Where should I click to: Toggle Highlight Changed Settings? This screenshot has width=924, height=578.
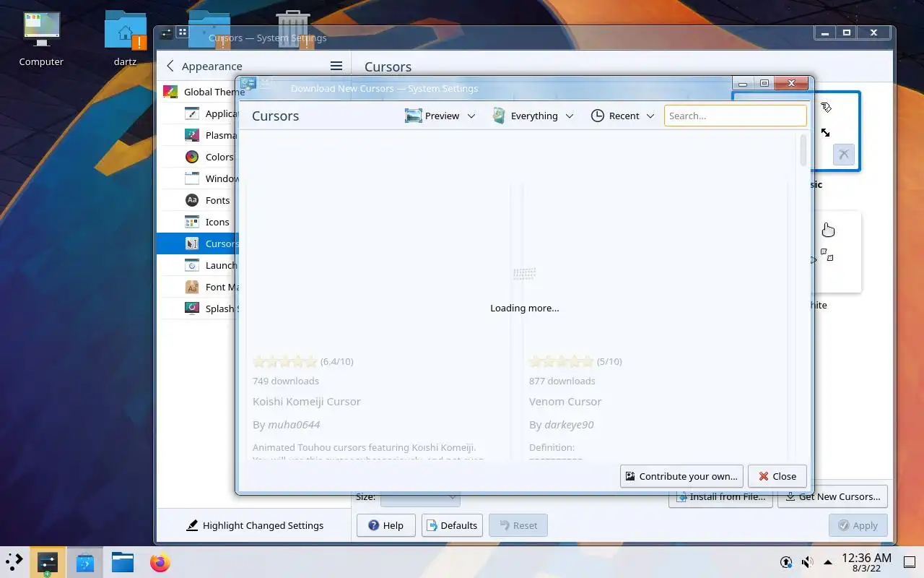click(x=254, y=525)
